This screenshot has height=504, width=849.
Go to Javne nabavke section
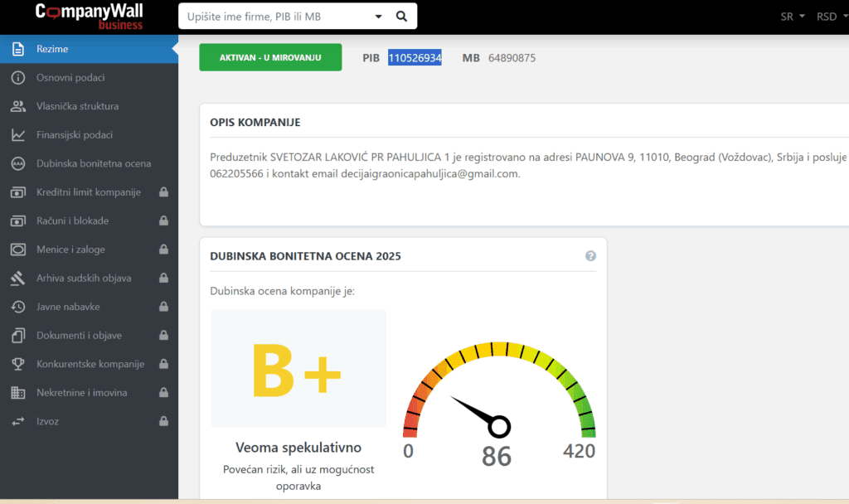pos(68,307)
